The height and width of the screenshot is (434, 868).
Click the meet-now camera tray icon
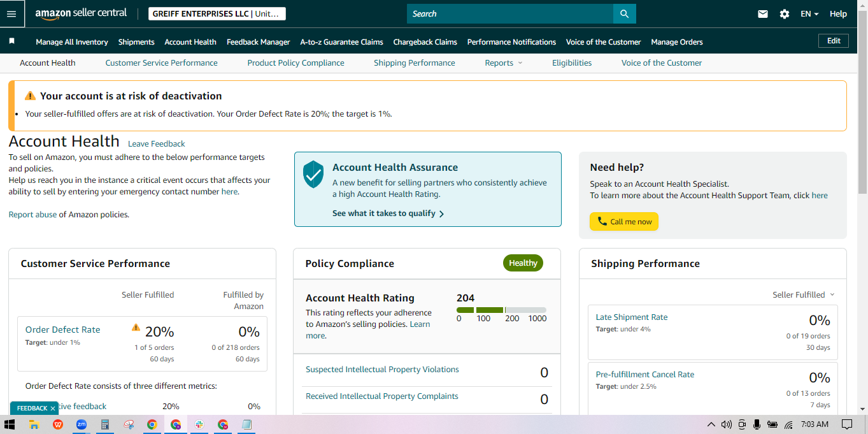(742, 424)
